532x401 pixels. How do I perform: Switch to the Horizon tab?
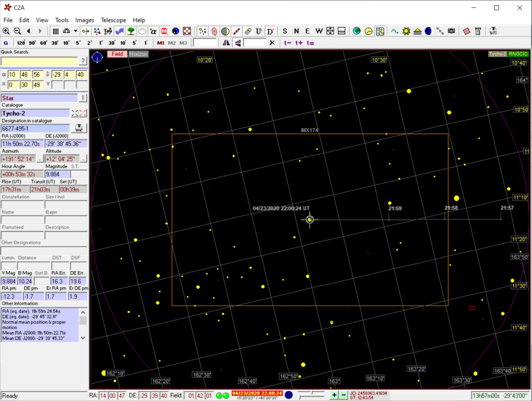point(138,54)
